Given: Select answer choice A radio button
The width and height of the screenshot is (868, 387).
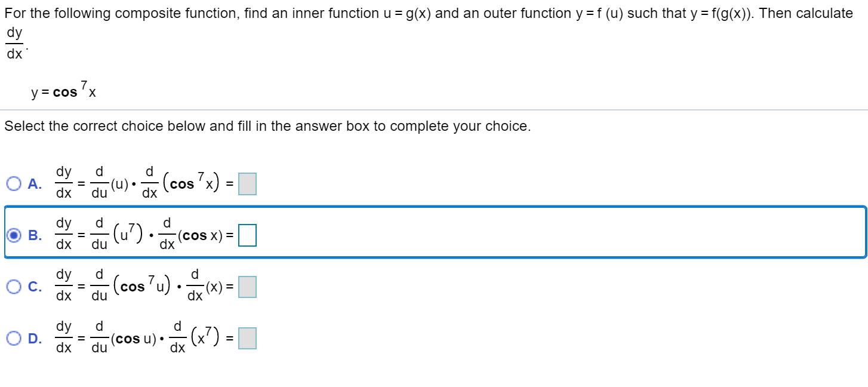Looking at the screenshot, I should (13, 183).
